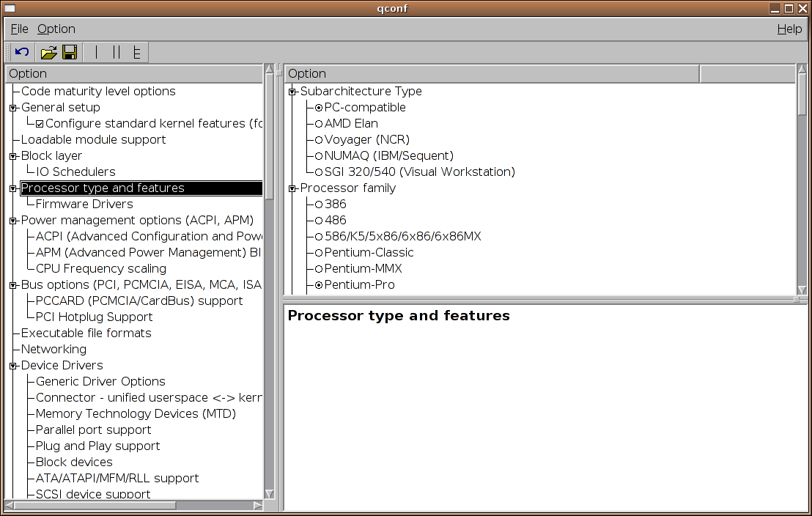Viewport: 812px width, 516px height.
Task: Click left pane vertical scrollbar down arrow
Action: coord(269,494)
